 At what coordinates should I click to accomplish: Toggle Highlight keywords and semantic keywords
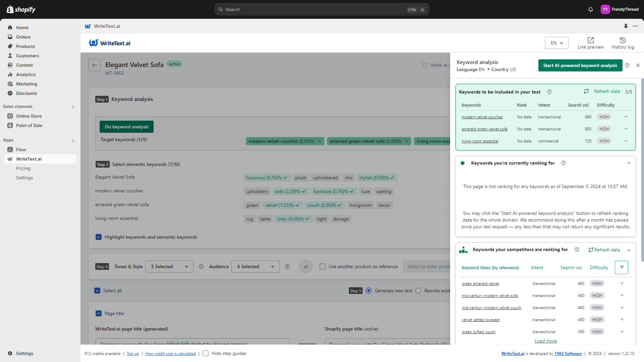99,237
